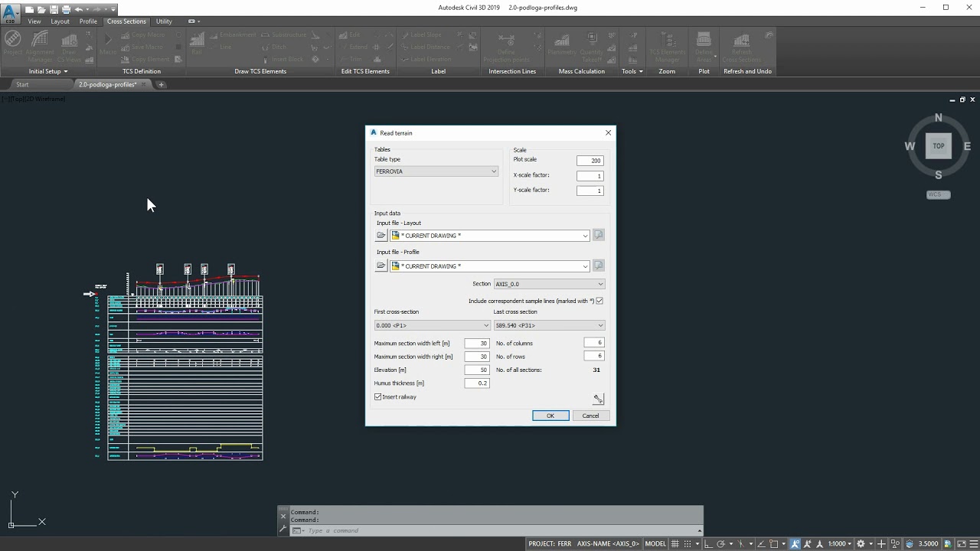Click the Undo arrow in quick access toolbar

pyautogui.click(x=78, y=9)
